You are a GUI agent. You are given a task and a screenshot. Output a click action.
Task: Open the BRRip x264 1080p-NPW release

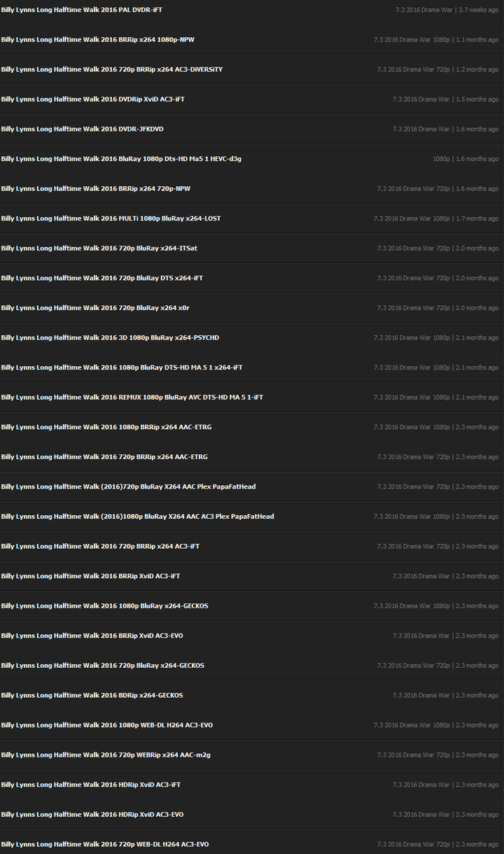(x=98, y=40)
